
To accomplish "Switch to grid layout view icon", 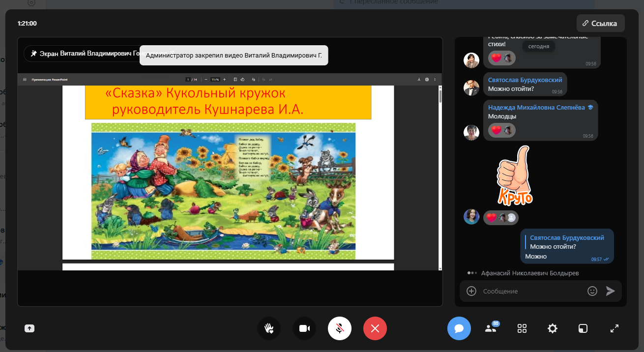I will pyautogui.click(x=522, y=328).
